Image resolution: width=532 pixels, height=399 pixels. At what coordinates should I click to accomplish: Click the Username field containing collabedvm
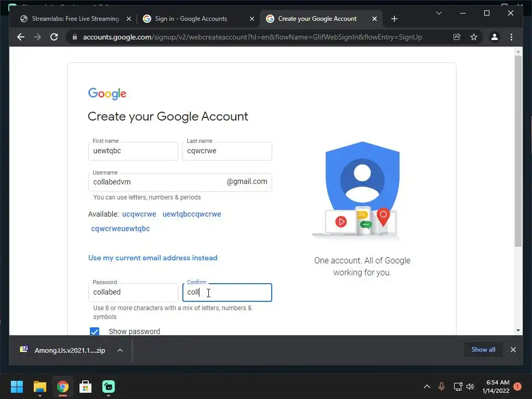click(x=180, y=182)
